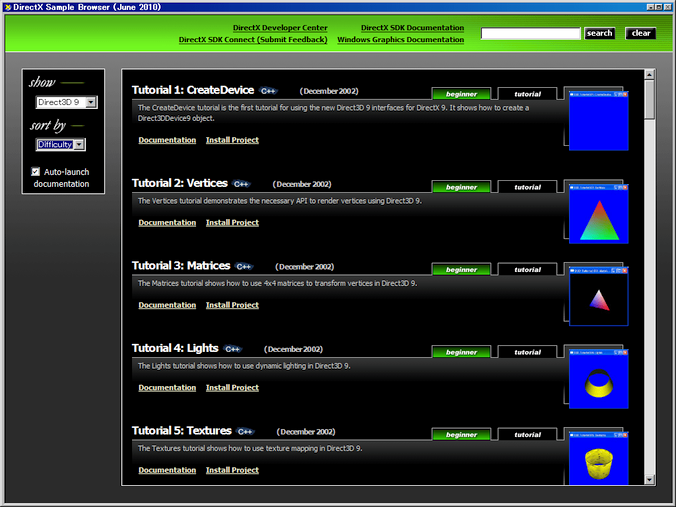Install Project for Tutorial 4: Lights
Image resolution: width=676 pixels, height=507 pixels.
(x=232, y=388)
